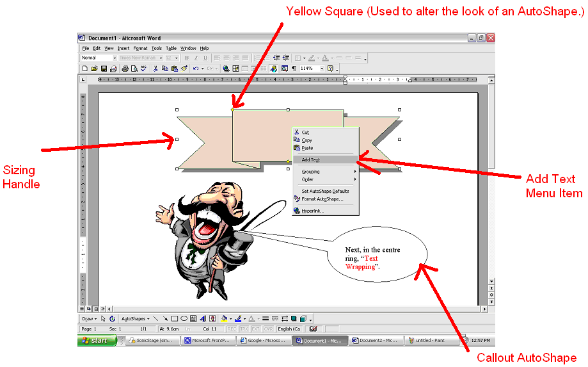Choose Set AutoShape Defaults in context menu
The width and height of the screenshot is (588, 367).
point(325,191)
